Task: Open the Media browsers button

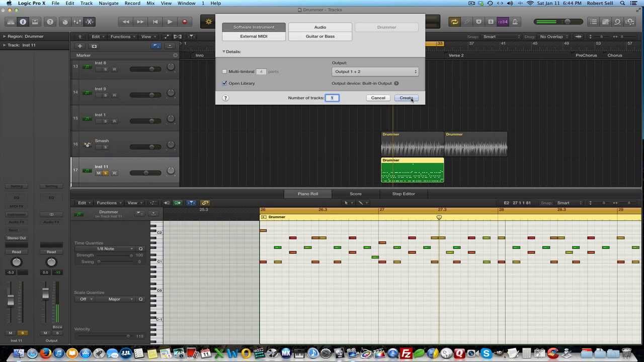Action: 629,22
